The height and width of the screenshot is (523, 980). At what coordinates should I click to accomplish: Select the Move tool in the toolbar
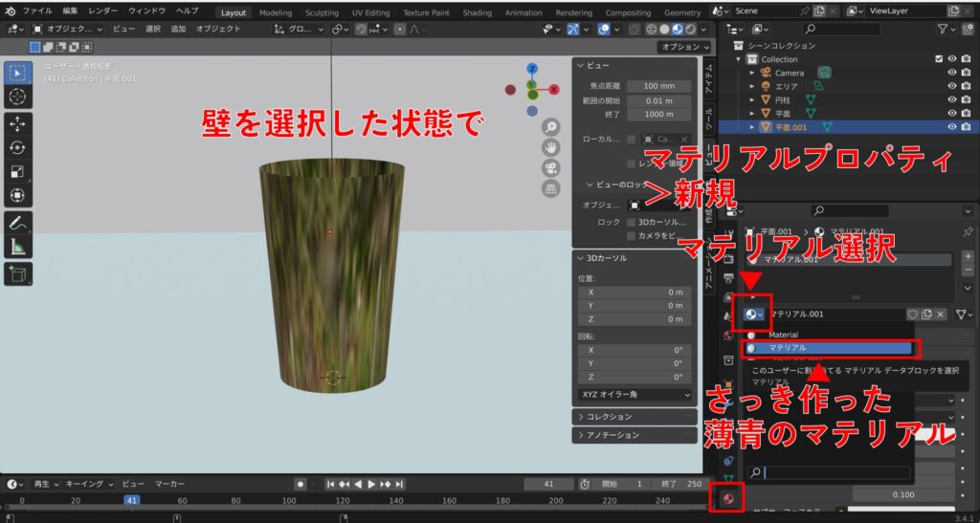[x=18, y=123]
